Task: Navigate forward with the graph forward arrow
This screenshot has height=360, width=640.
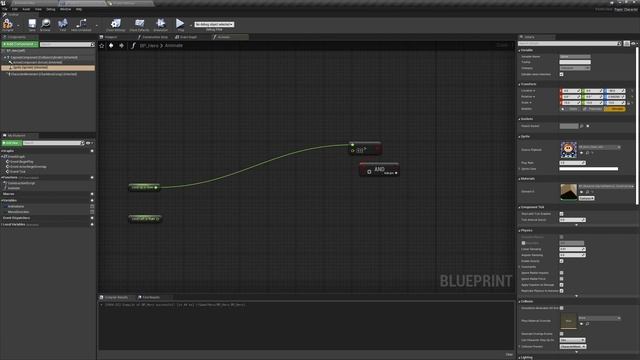Action: 121,46
